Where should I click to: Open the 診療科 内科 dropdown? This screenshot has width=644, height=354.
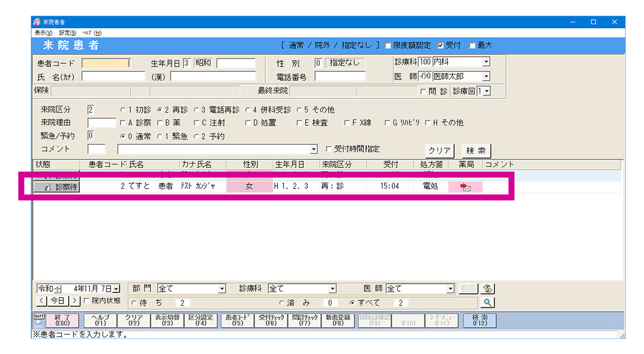pos(486,62)
